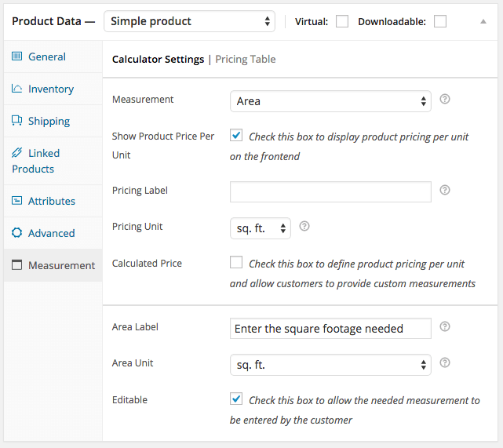Click help icon next to Area Label
This screenshot has width=503, height=448.
(445, 326)
